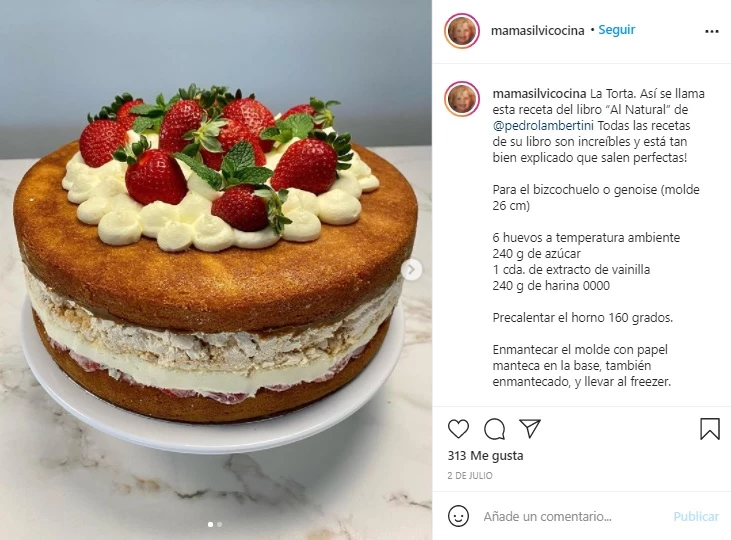Screen dimensions: 731x540
Task: Open the 2 DE JULIO post date
Action: 470,475
